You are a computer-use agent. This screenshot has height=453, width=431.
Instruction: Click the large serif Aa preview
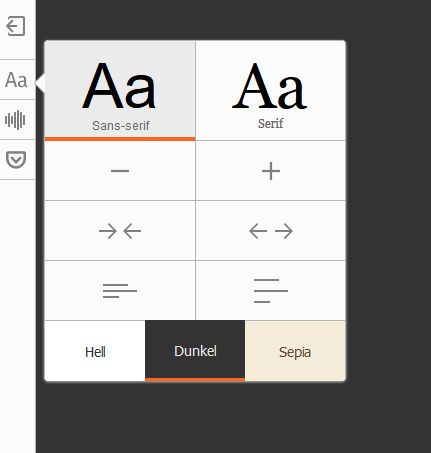tap(269, 86)
